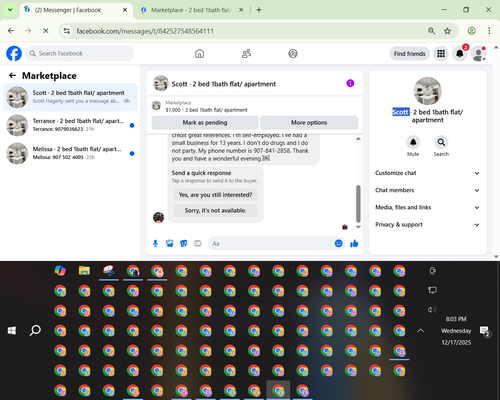Viewport: 500px width, 400px height.
Task: Open the notifications bell with badge
Action: pyautogui.click(x=460, y=54)
